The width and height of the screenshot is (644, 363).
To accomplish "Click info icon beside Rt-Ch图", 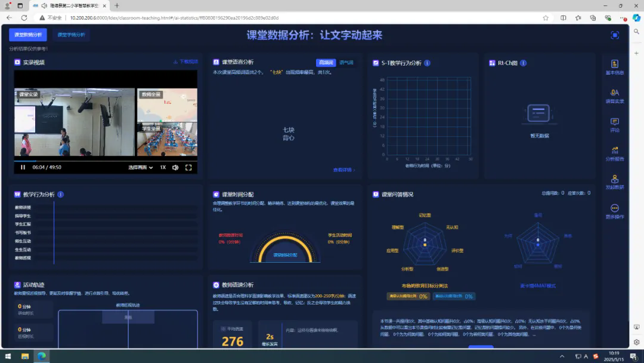I will click(523, 63).
